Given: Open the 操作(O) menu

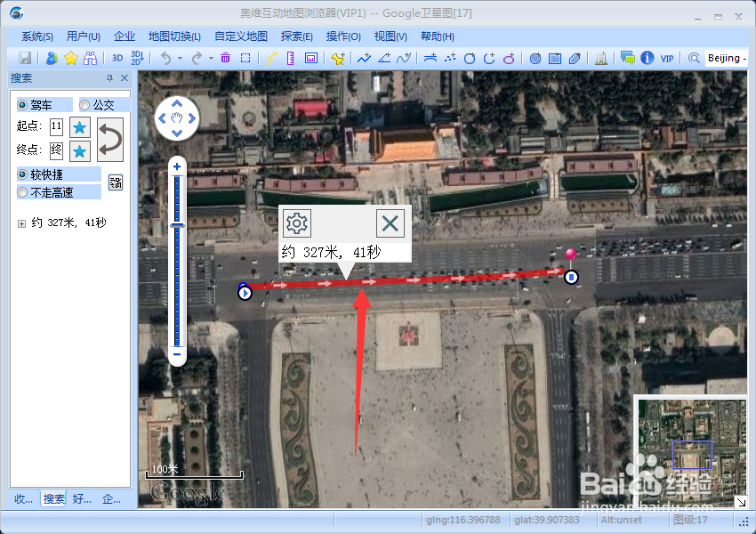Looking at the screenshot, I should 343,36.
